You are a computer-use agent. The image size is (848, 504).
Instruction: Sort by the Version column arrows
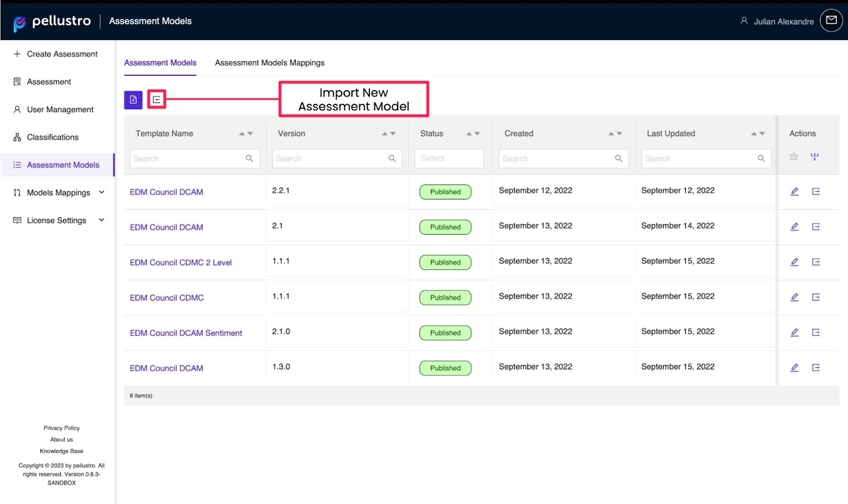[x=388, y=134]
